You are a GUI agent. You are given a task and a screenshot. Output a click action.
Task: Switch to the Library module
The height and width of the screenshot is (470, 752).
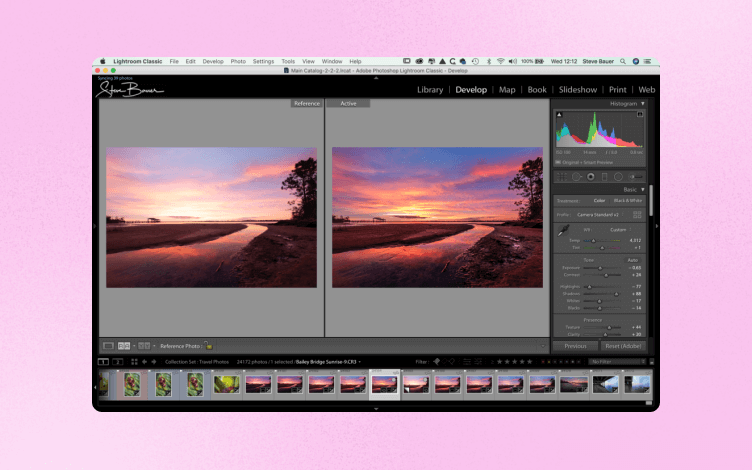tap(430, 89)
